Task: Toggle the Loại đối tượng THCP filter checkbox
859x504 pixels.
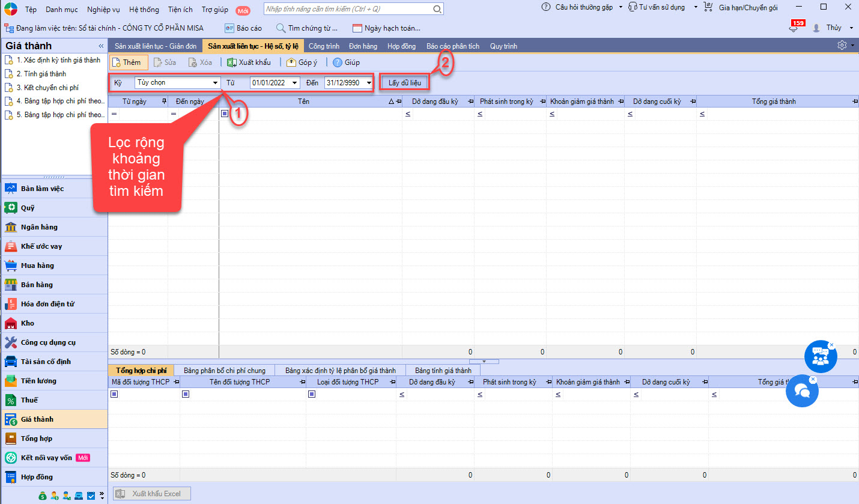Action: click(x=312, y=395)
